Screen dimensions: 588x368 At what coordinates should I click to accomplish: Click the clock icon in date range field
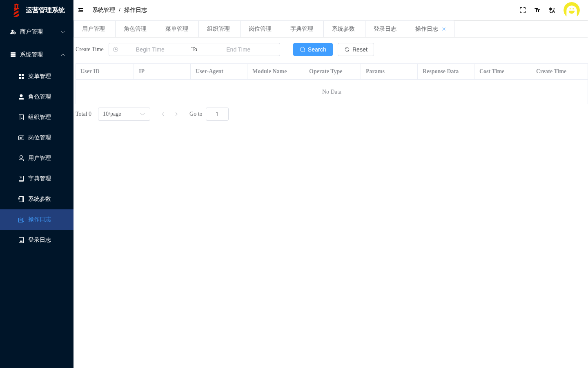(116, 49)
